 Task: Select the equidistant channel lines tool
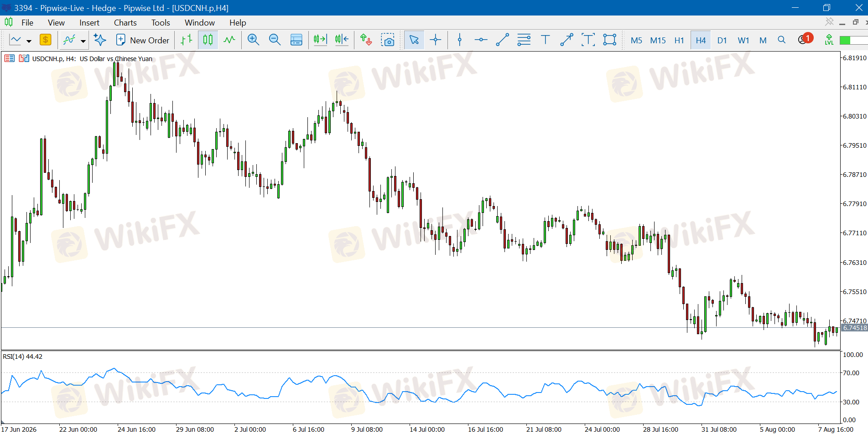tap(524, 40)
